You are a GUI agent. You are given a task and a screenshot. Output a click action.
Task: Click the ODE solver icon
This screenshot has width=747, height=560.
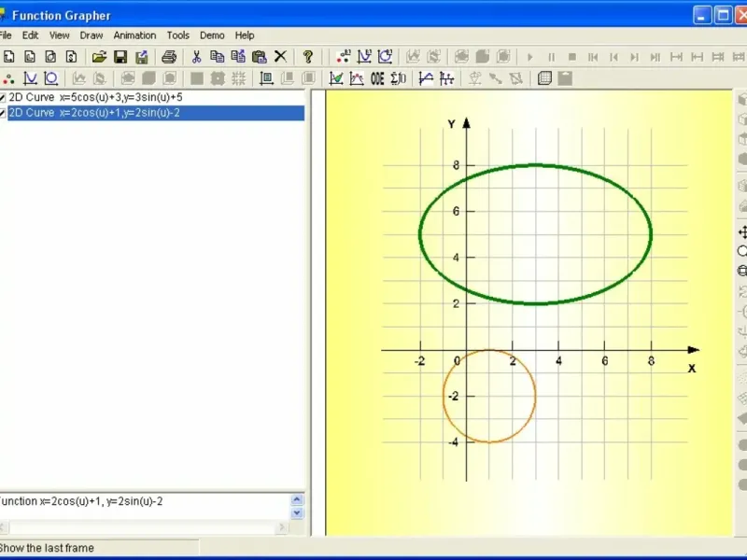[x=377, y=78]
